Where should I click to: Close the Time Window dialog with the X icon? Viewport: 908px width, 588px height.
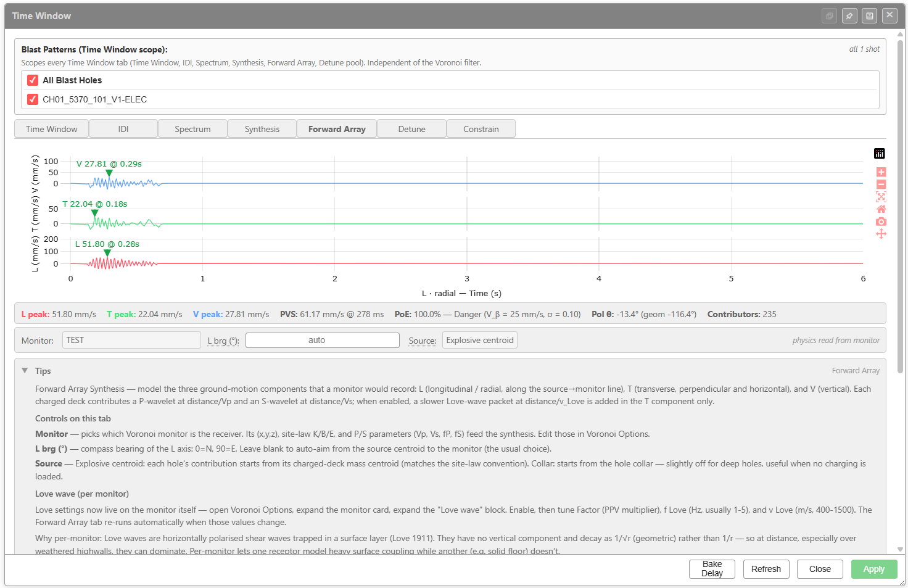[x=889, y=15]
